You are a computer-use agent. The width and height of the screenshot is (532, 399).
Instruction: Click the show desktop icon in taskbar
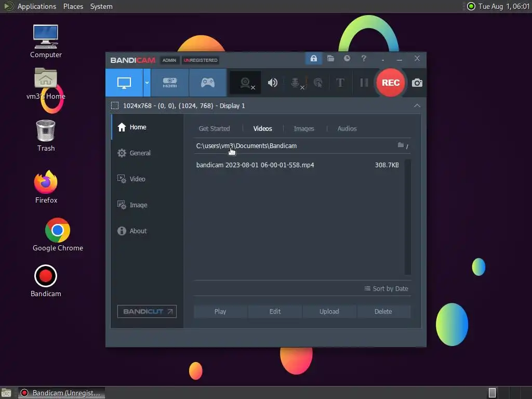coord(6,393)
